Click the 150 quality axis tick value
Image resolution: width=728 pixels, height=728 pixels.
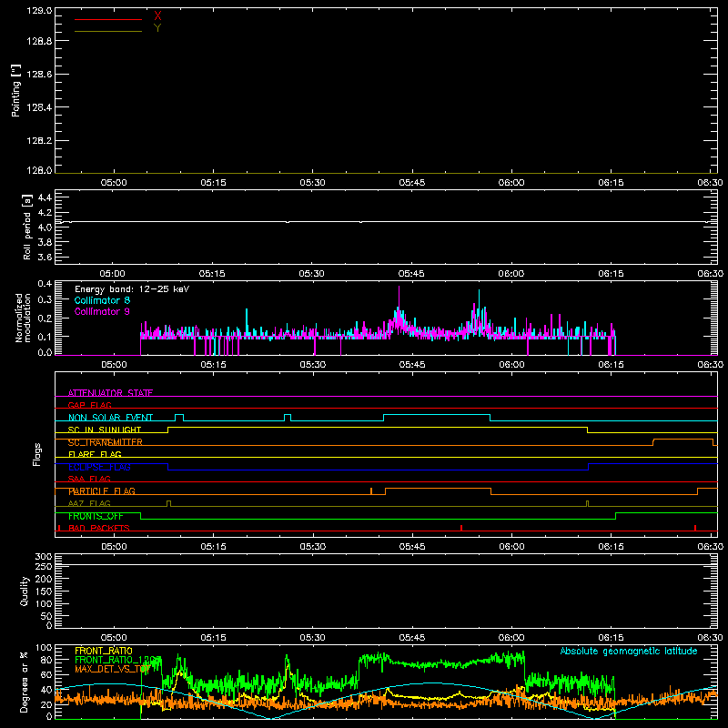pyautogui.click(x=44, y=591)
